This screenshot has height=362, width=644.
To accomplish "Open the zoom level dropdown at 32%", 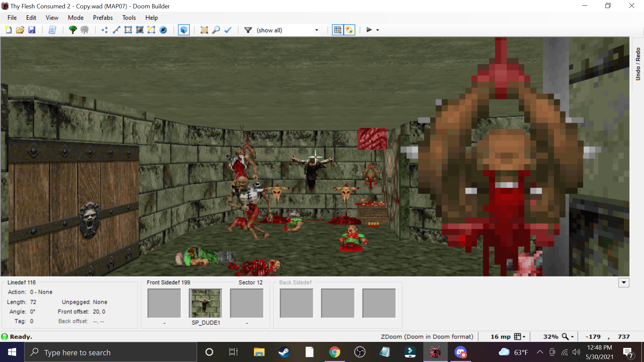I will click(572, 337).
